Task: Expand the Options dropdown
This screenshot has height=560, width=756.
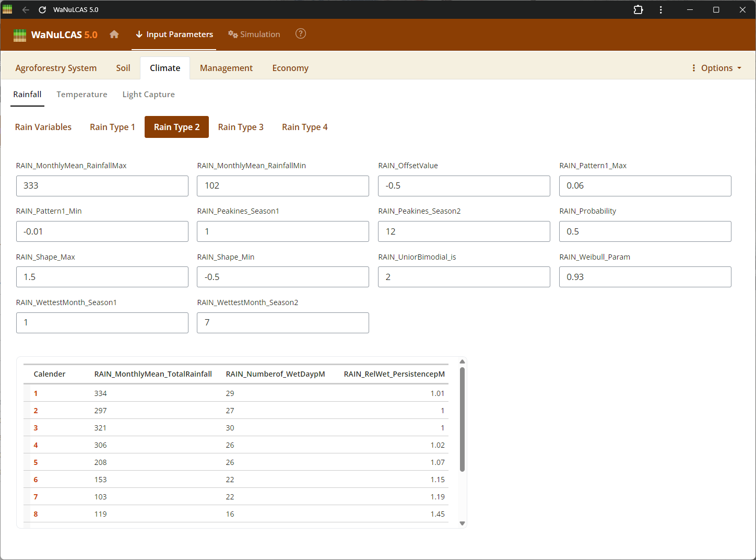Action: tap(716, 68)
